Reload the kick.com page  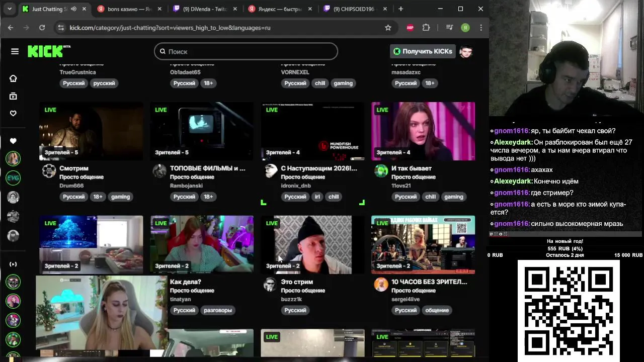click(x=42, y=28)
